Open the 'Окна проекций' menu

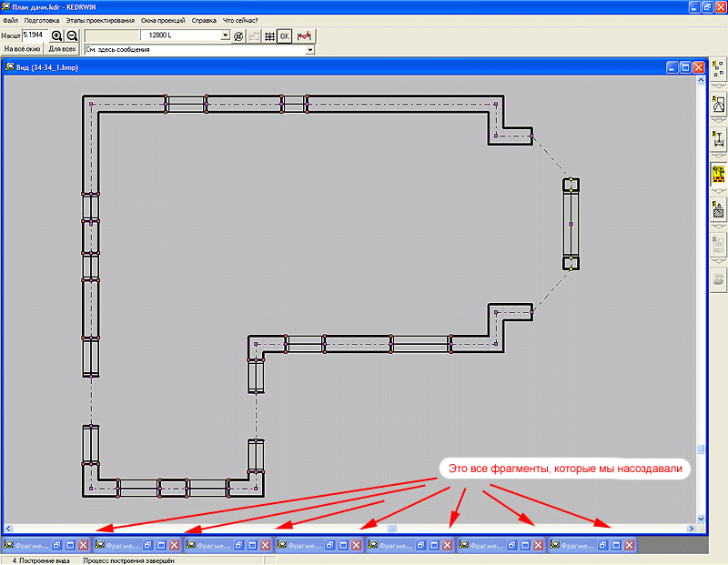163,20
